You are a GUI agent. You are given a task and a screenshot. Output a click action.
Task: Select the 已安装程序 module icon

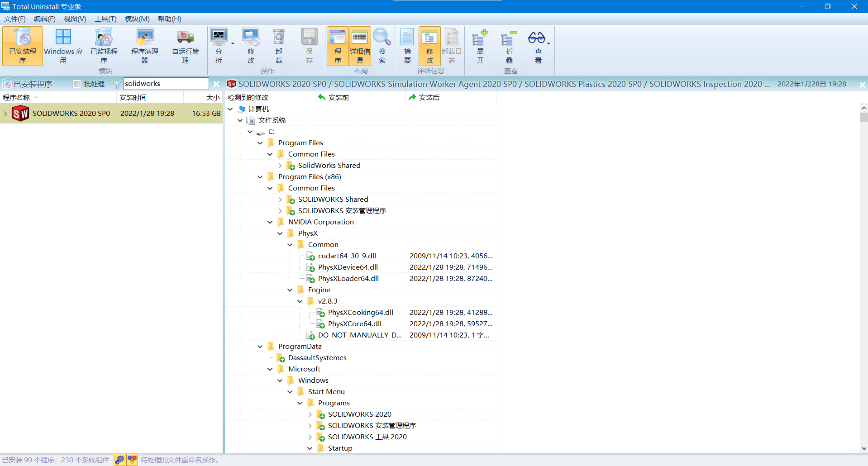tap(23, 46)
